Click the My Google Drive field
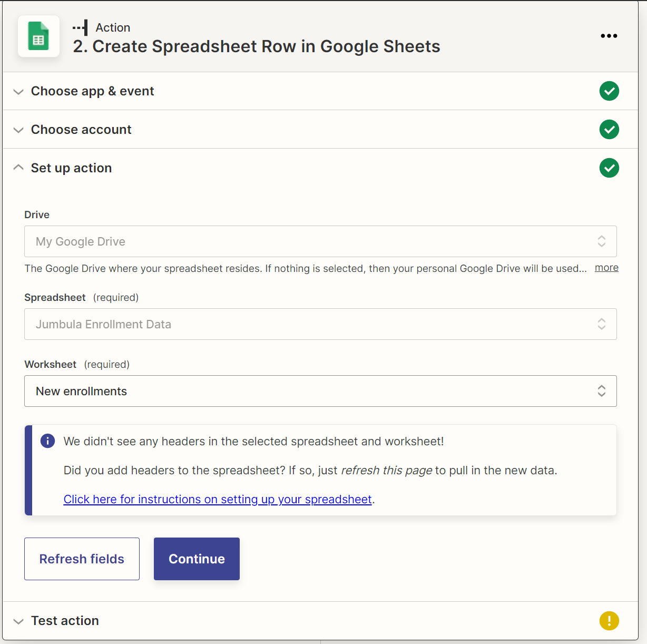The image size is (647, 644). pos(320,241)
